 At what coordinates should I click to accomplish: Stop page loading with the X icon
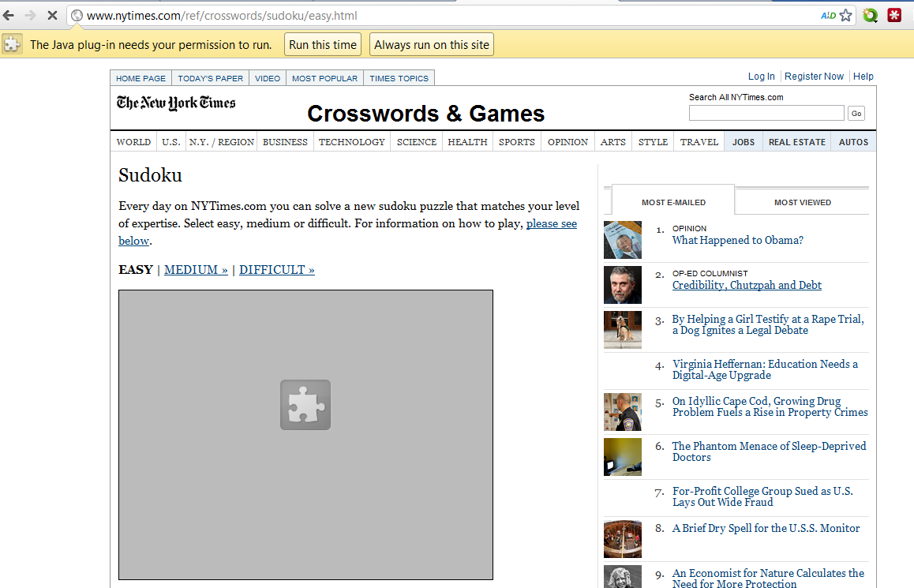pyautogui.click(x=52, y=15)
